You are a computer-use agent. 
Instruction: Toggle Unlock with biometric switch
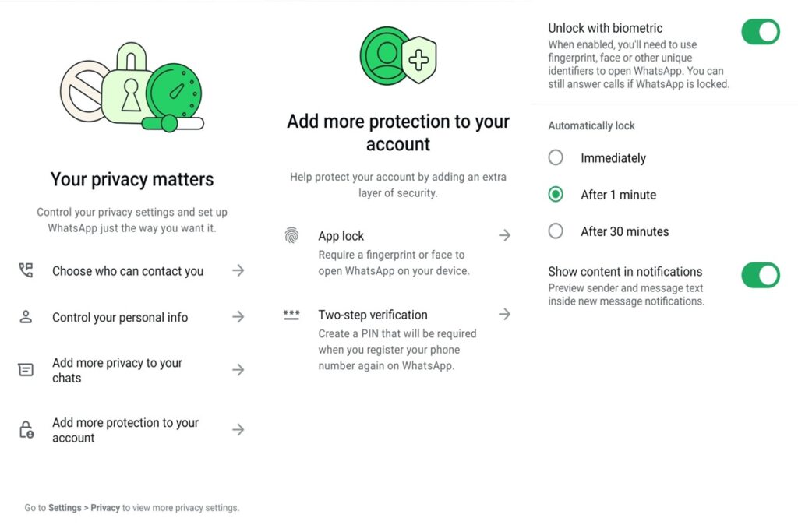tap(761, 31)
